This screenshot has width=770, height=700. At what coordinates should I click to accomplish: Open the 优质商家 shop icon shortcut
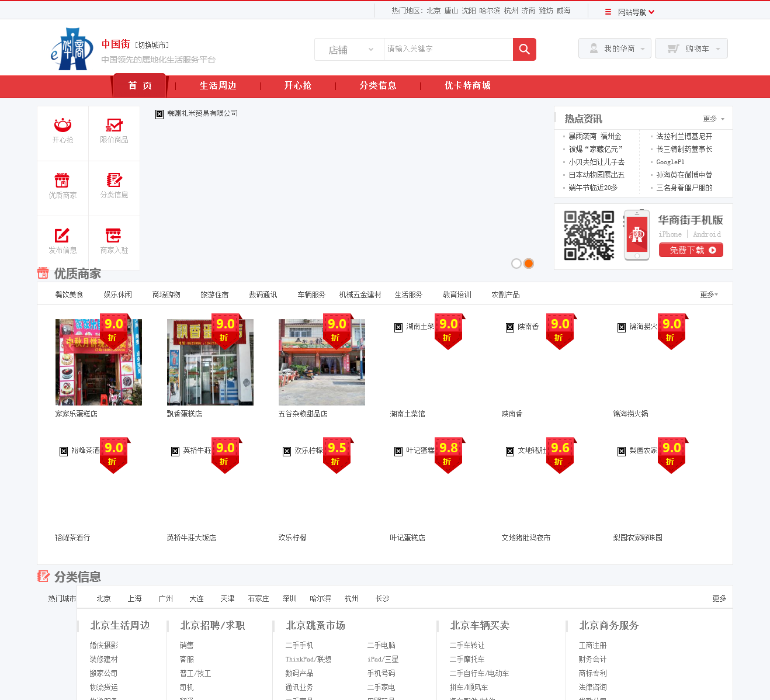[x=63, y=180]
